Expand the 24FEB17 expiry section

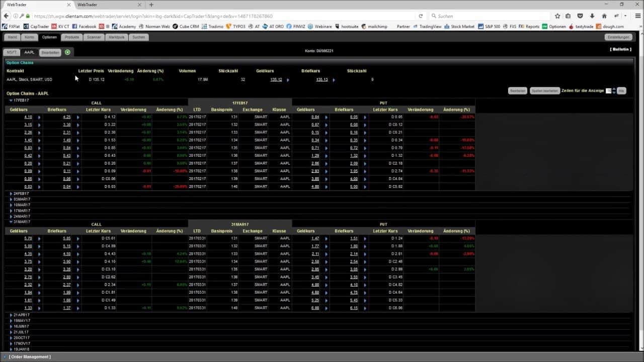point(11,194)
